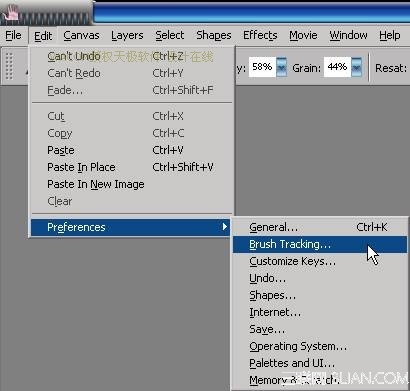
Task: Click the Can't Undo entry
Action: tap(130, 56)
